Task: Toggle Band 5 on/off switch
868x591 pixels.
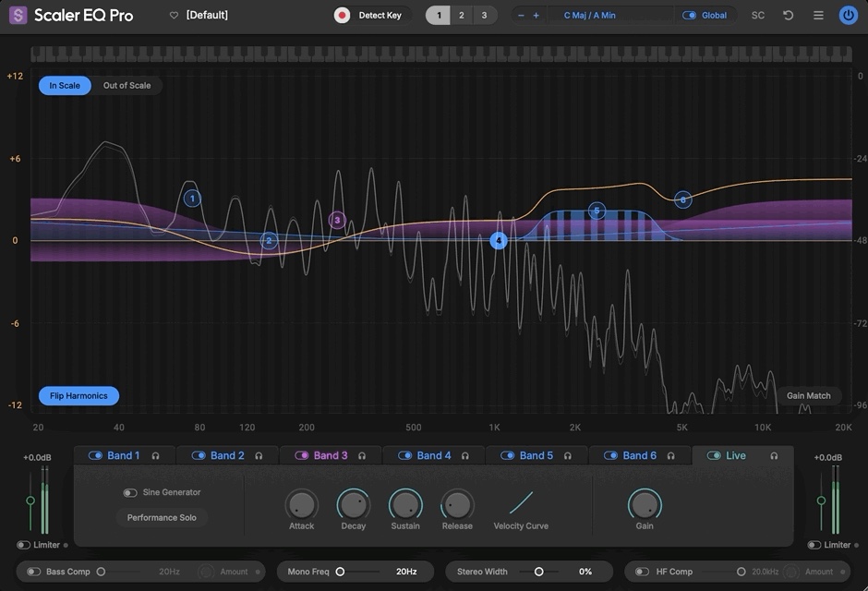Action: [x=508, y=455]
